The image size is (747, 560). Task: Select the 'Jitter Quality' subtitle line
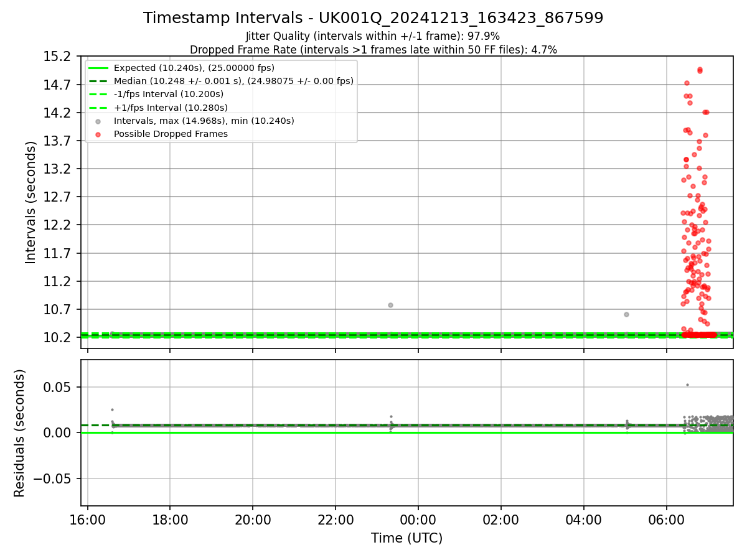[374, 36]
